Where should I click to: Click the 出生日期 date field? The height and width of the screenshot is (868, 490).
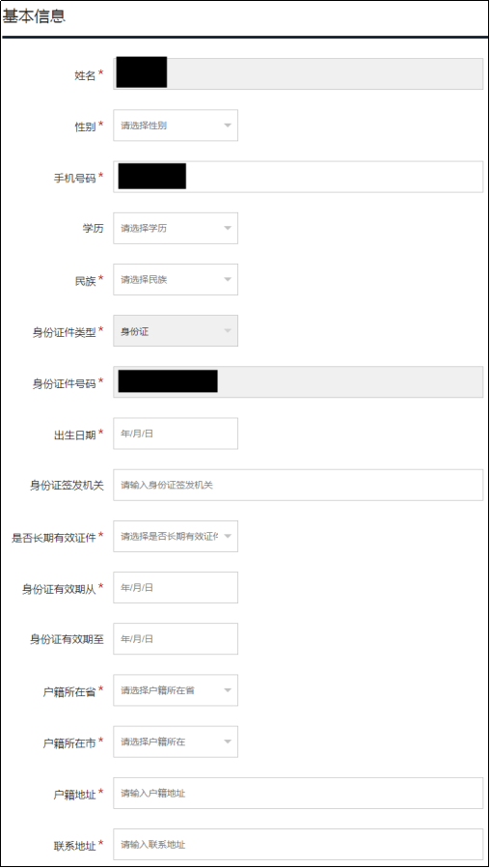[176, 434]
